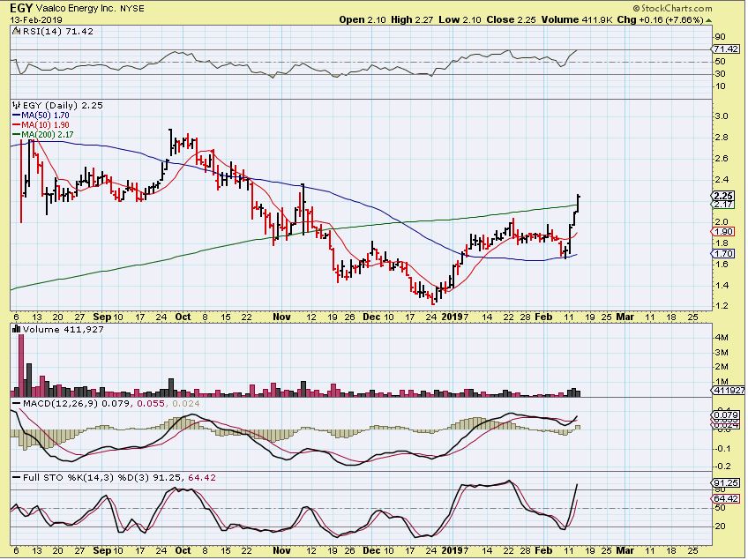Image resolution: width=748 pixels, height=560 pixels.
Task: Click the -0.2 MACD axis label
Action: click(x=721, y=467)
